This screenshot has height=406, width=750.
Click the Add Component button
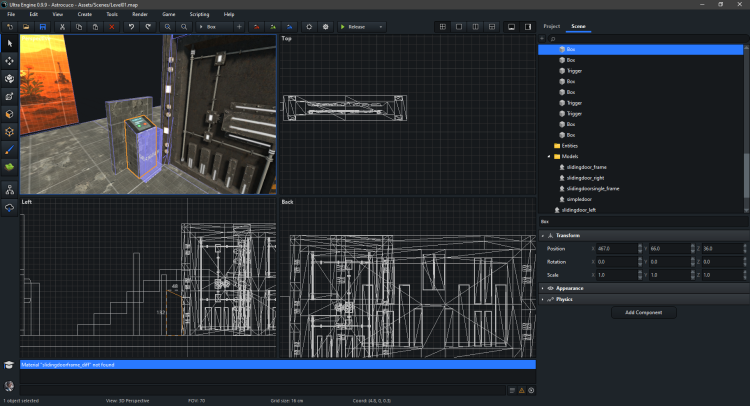tap(643, 312)
